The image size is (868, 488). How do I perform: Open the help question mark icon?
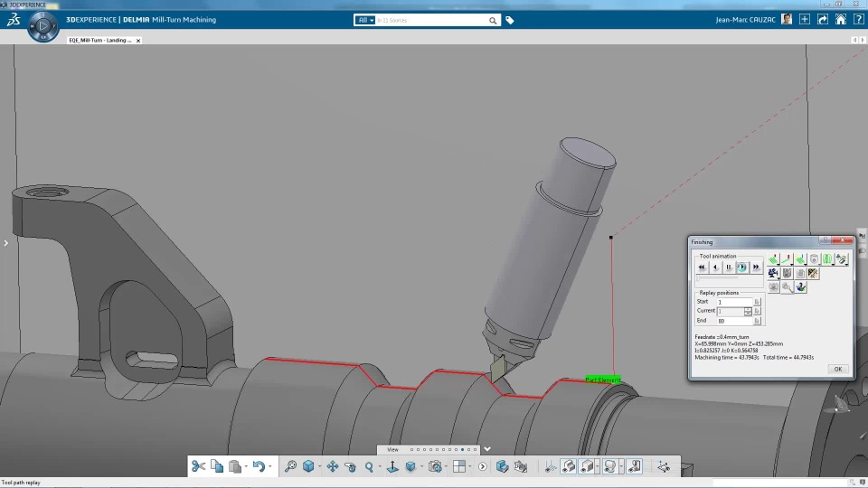point(858,19)
